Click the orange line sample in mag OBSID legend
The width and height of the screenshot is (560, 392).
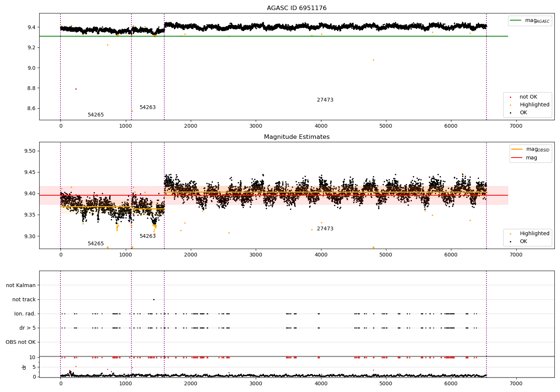click(517, 149)
